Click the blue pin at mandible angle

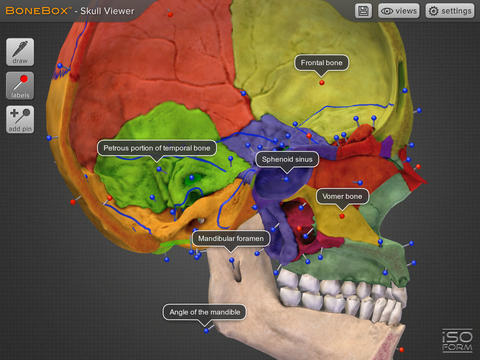pos(206,331)
